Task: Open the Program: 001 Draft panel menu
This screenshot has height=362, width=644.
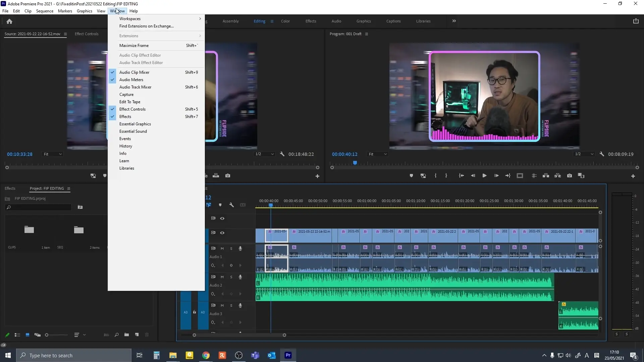Action: (367, 34)
